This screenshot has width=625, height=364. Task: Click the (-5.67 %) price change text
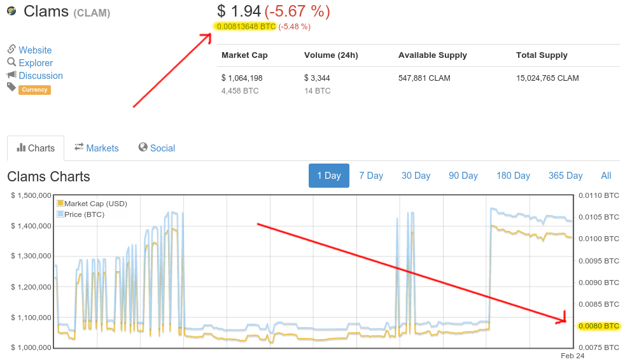[x=297, y=11]
